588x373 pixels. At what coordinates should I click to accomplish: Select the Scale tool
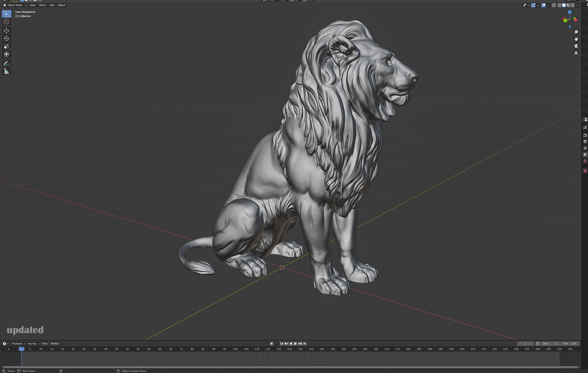pyautogui.click(x=6, y=47)
